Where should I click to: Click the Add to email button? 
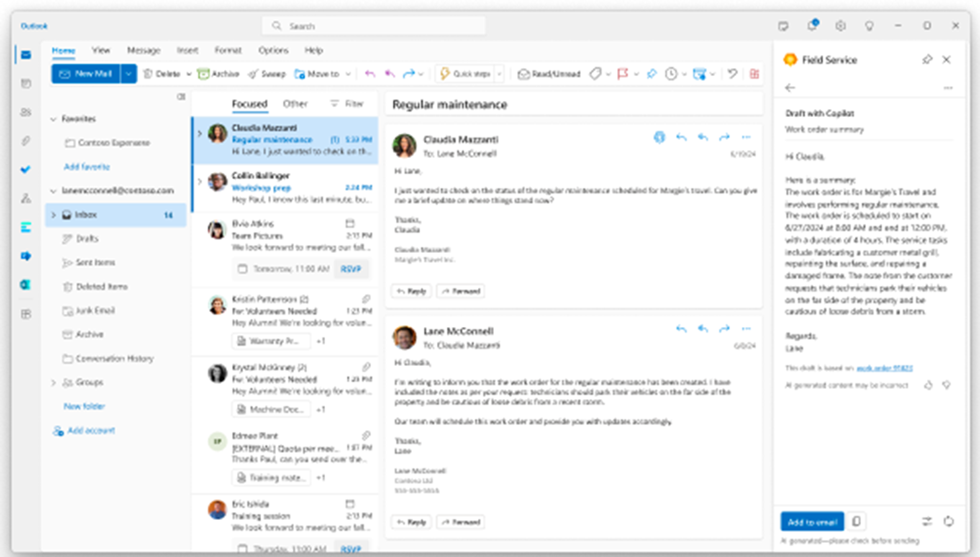(812, 521)
